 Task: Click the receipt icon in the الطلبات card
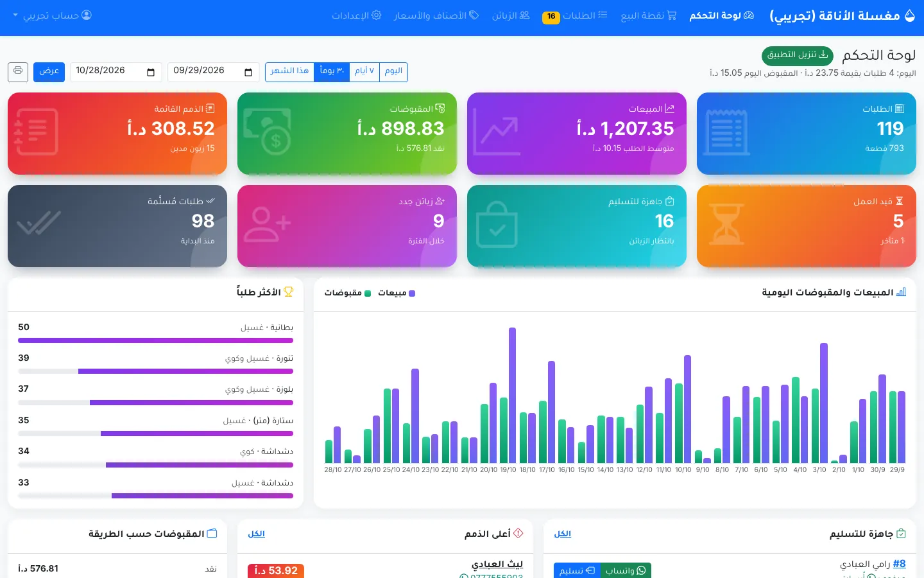click(727, 132)
